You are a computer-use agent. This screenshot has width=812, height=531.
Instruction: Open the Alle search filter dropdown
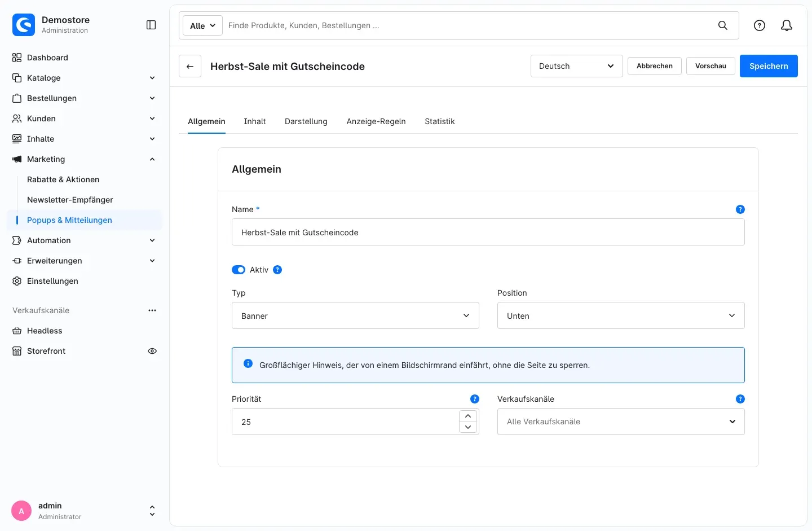tap(202, 25)
